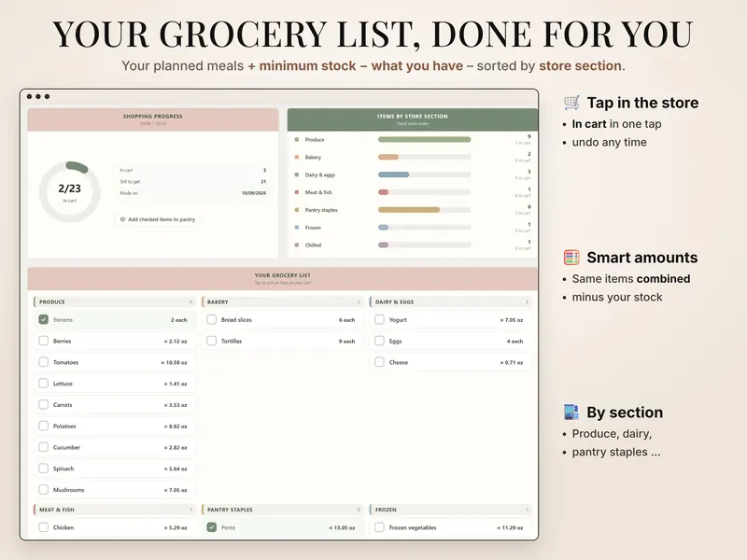Image resolution: width=747 pixels, height=560 pixels.
Task: Click the '11.29 oz' Frozen vegetables amount
Action: click(x=510, y=527)
